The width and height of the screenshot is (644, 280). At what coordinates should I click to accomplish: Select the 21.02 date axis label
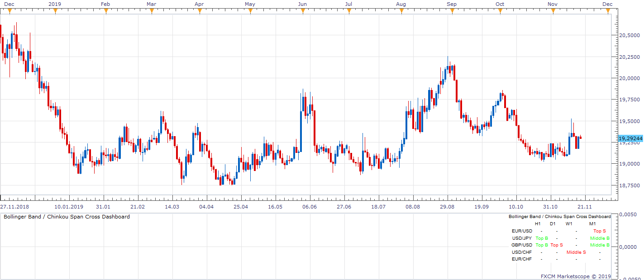138,206
